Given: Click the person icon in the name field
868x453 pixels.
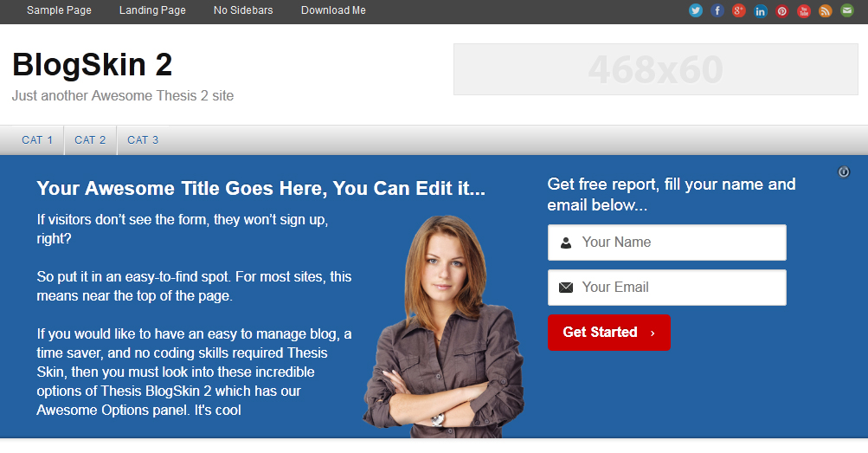Looking at the screenshot, I should tap(566, 243).
